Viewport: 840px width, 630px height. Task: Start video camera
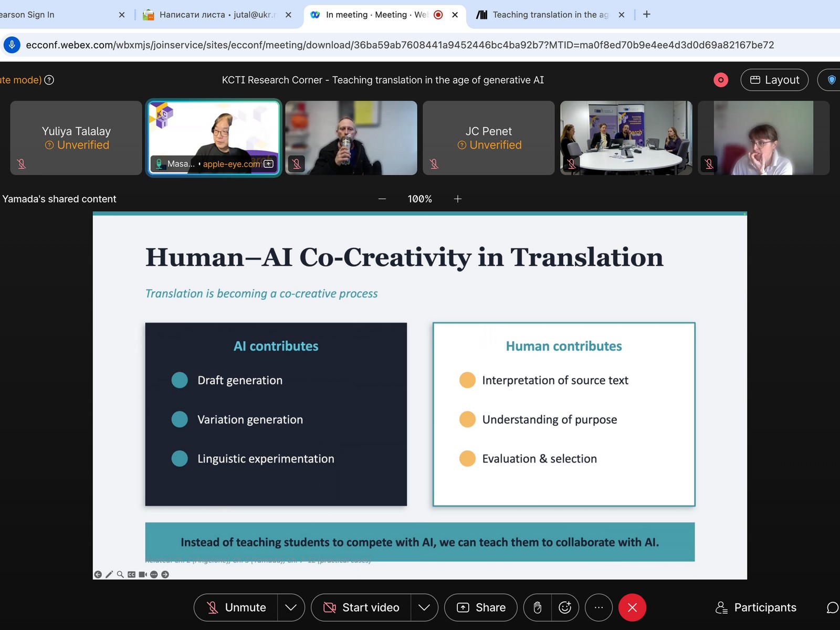point(361,607)
